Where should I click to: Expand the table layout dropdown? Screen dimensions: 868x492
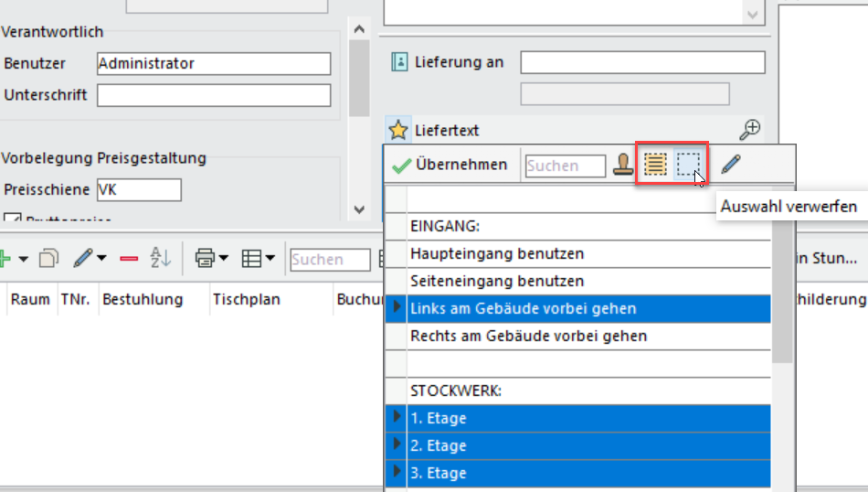(x=270, y=260)
